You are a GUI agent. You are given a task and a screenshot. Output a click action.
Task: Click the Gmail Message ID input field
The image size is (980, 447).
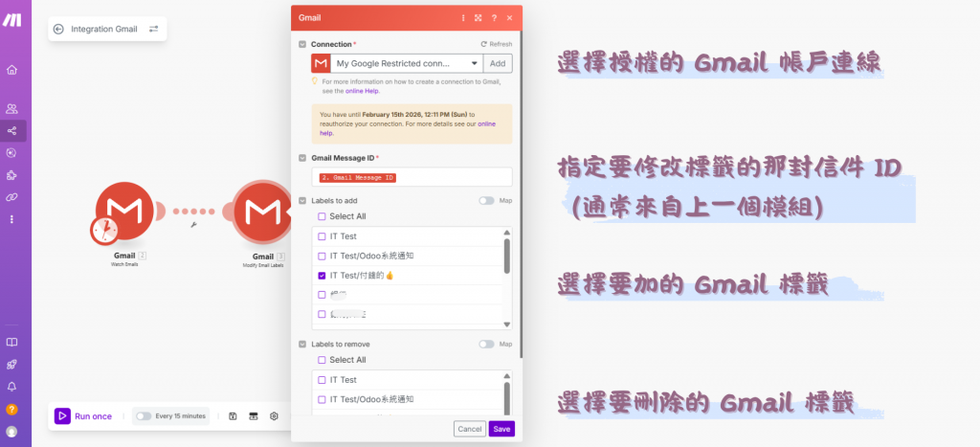pyautogui.click(x=412, y=177)
